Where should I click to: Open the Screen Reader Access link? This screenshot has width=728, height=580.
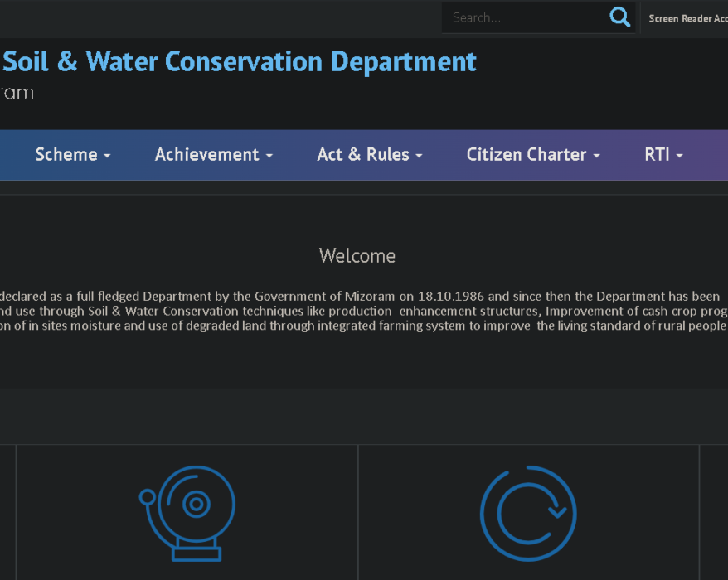click(688, 18)
